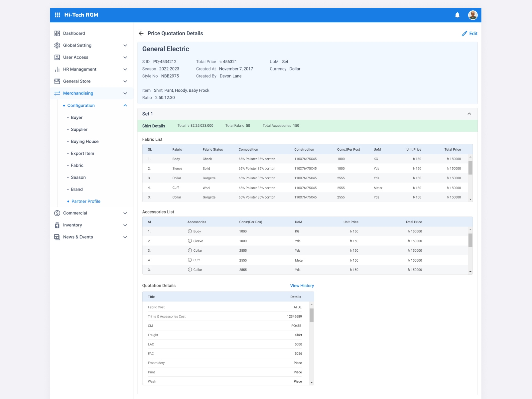
Task: Expand the Inventory sidebar section
Action: pos(125,225)
